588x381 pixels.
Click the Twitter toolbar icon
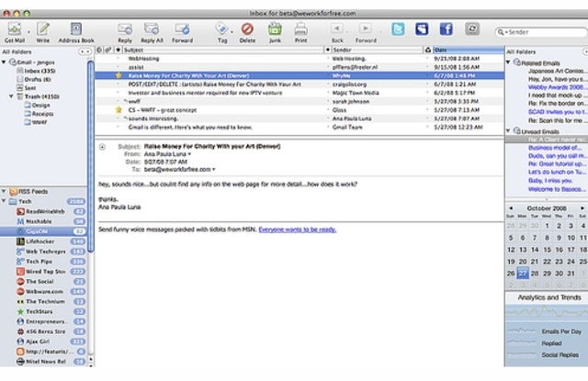pyautogui.click(x=398, y=28)
